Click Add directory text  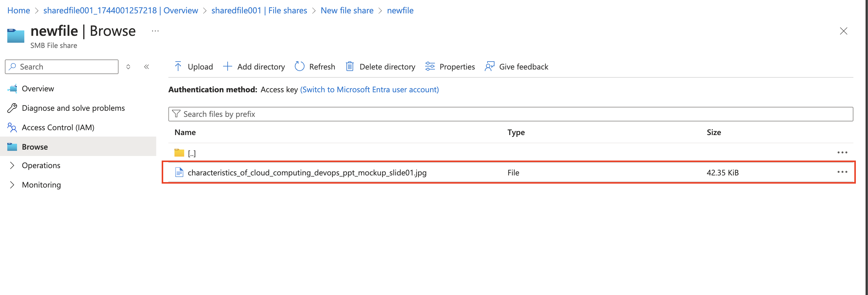click(261, 66)
